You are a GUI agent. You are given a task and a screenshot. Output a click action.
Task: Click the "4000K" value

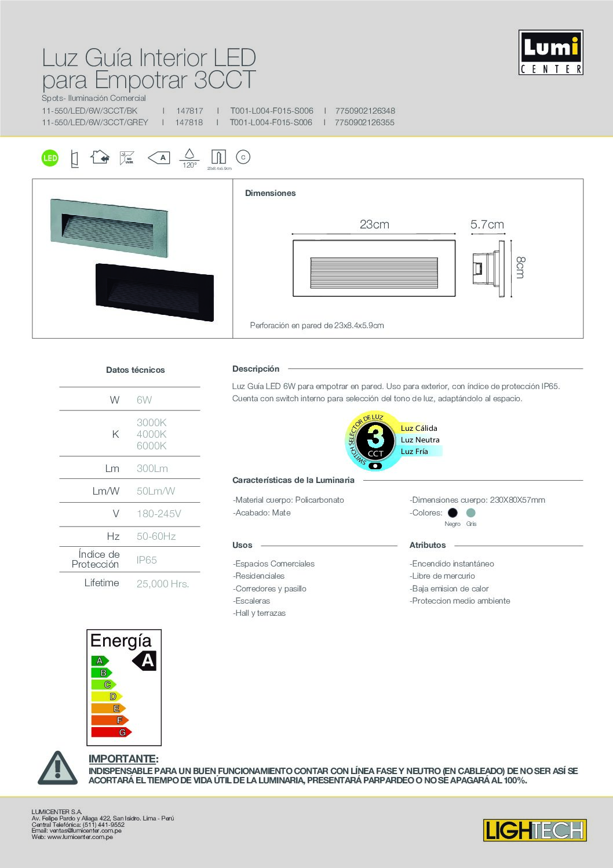[x=152, y=434]
